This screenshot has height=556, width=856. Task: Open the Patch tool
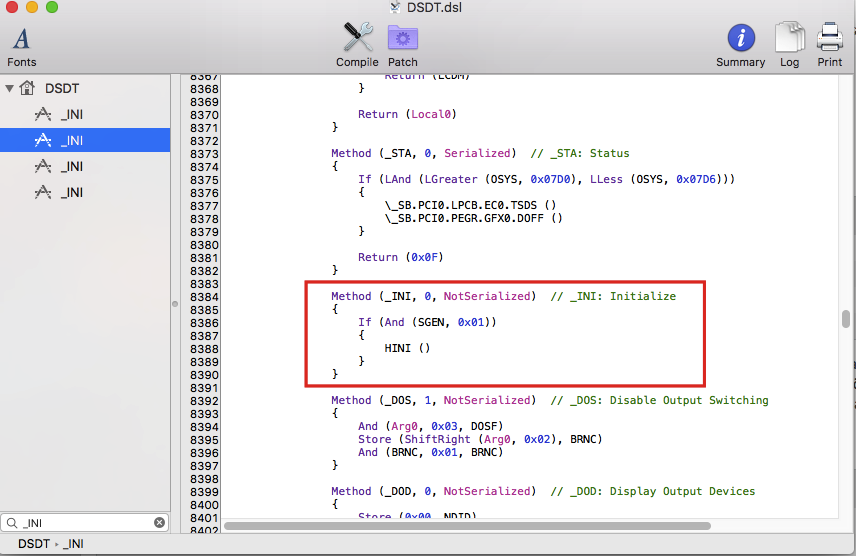403,45
